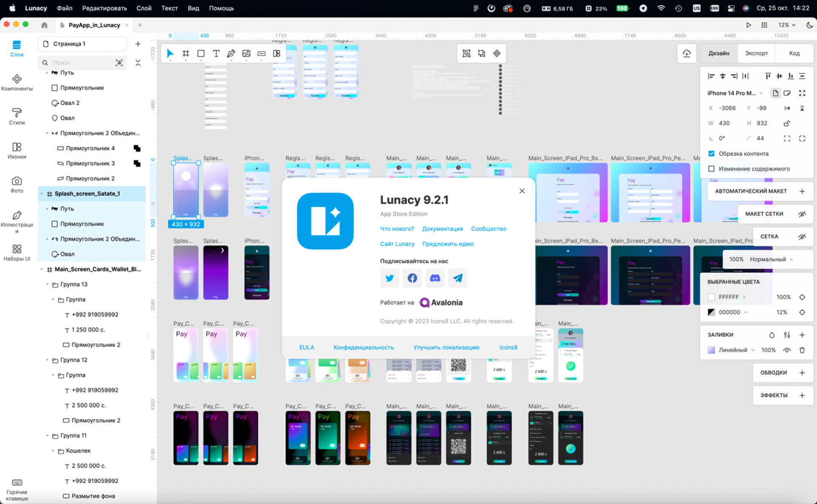This screenshot has height=504, width=817.
Task: Open the Что нового? link
Action: (x=397, y=229)
